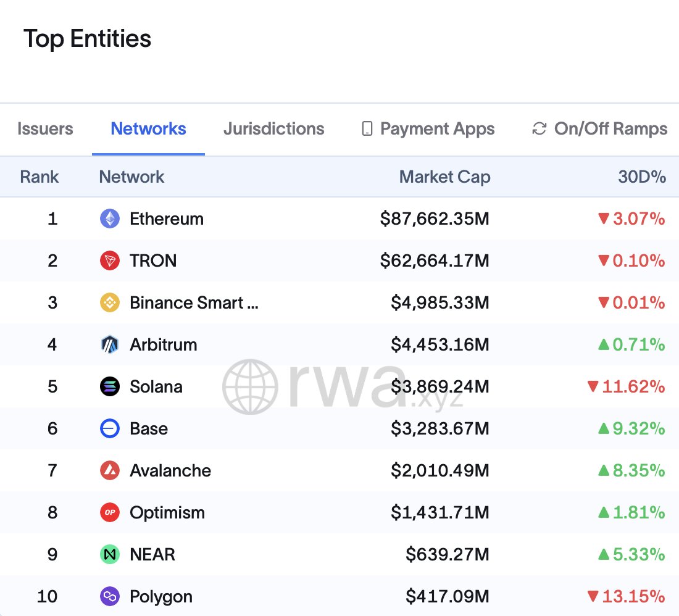Click the Top Entities heading

[87, 39]
